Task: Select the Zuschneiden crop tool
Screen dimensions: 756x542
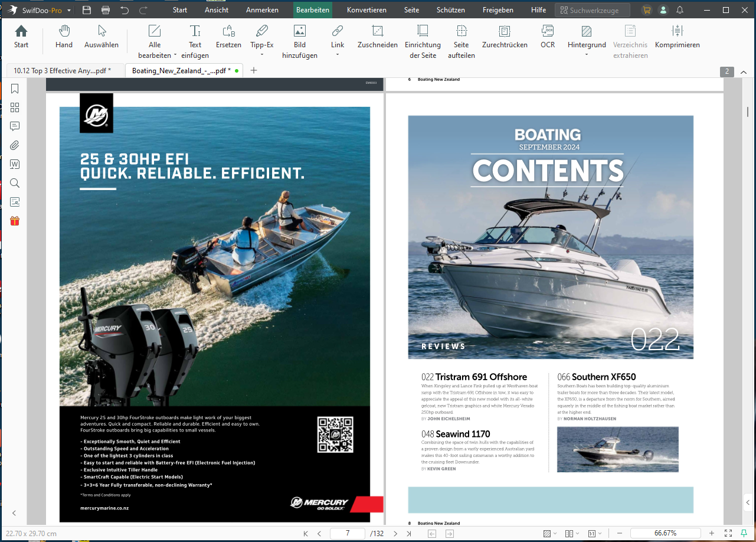Action: (378, 37)
